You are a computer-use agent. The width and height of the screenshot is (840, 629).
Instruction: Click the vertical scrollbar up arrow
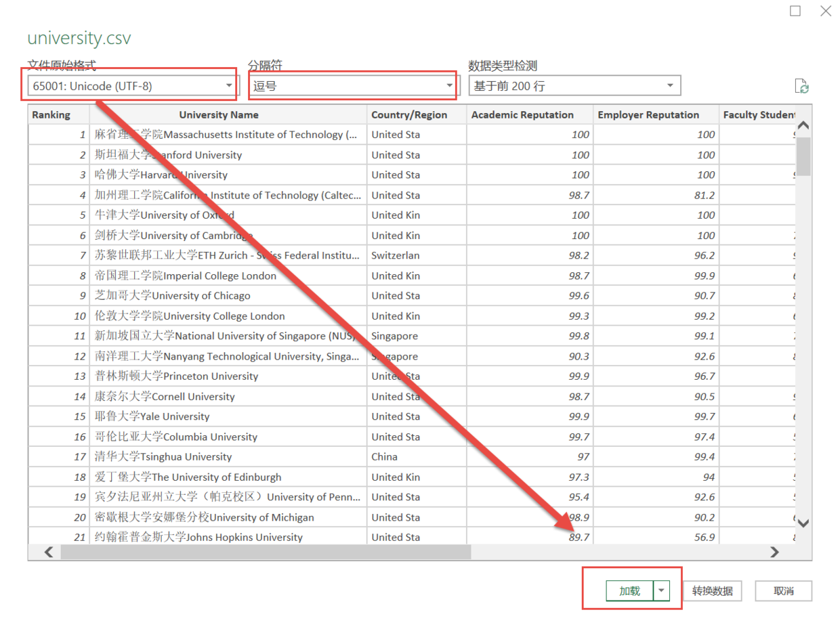[x=803, y=127]
